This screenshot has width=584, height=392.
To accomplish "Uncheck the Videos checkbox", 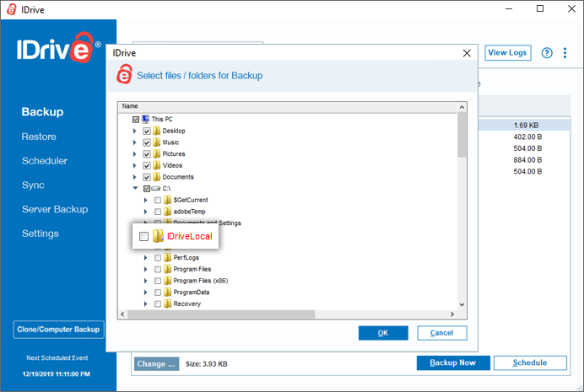I will pos(147,165).
